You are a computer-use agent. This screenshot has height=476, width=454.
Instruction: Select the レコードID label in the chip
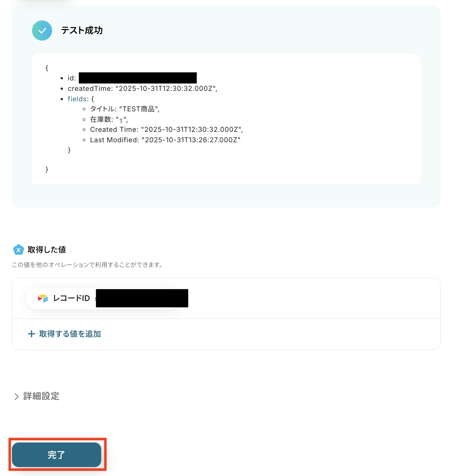[71, 298]
